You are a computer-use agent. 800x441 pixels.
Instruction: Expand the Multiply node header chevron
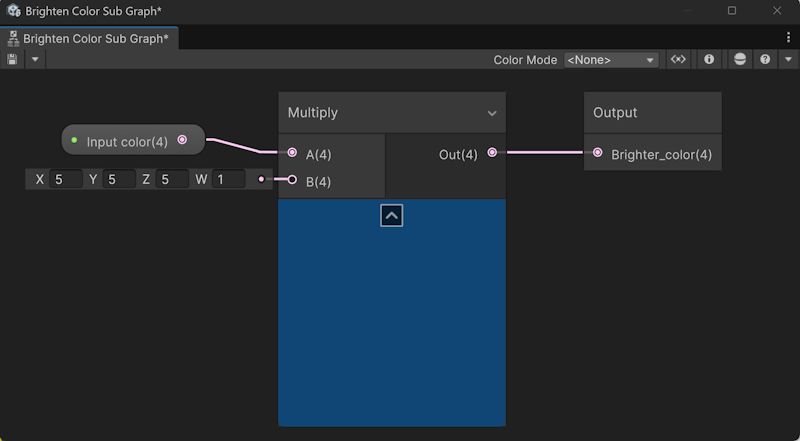coord(492,114)
